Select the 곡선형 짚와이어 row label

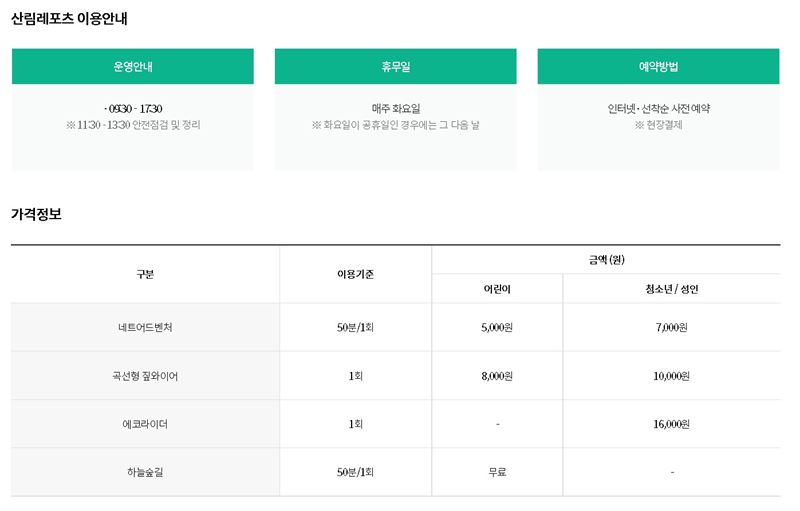145,376
